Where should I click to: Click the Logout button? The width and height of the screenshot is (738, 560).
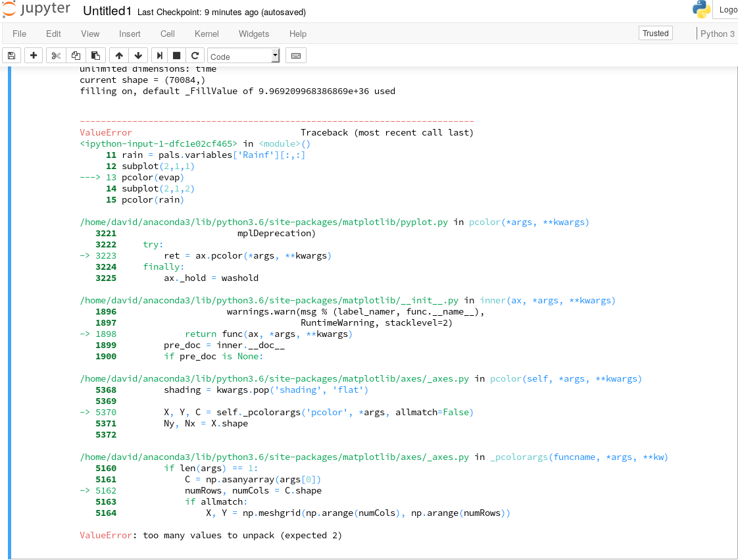point(726,9)
